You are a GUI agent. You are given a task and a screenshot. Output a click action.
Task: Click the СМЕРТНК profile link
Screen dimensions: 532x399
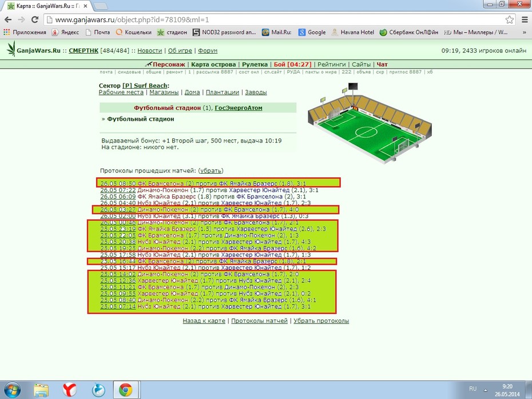click(84, 50)
